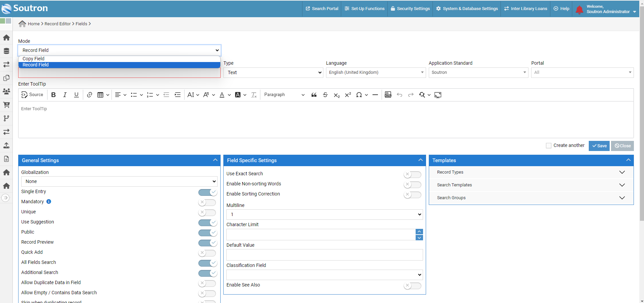Turn off the Single Entry switch
Image resolution: width=644 pixels, height=303 pixels.
coord(207,192)
